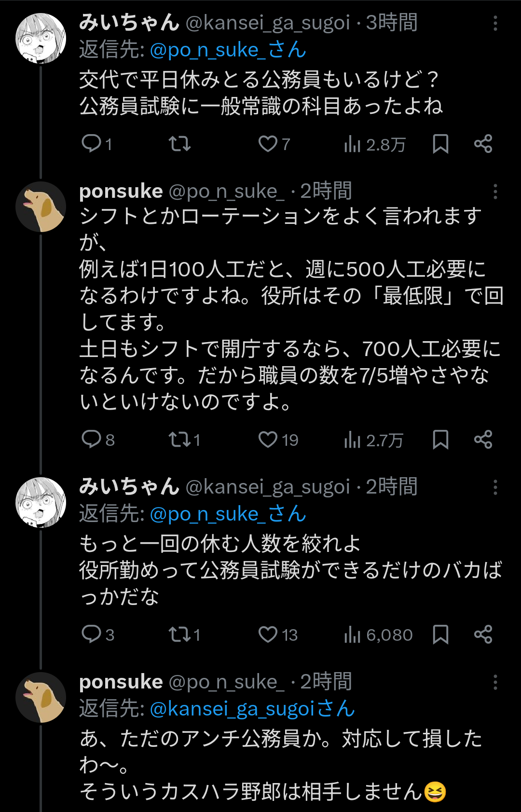Share ponsuke's シフト tweet

483,440
